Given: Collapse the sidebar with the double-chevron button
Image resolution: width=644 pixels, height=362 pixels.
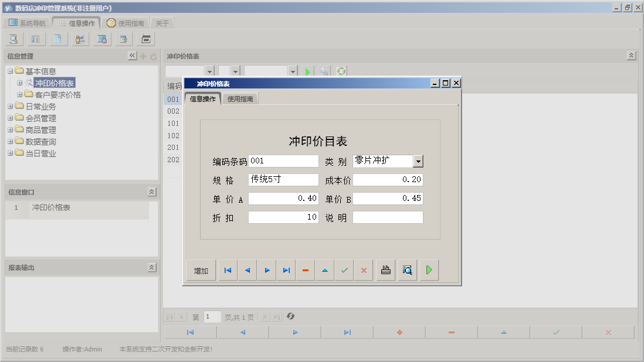Looking at the screenshot, I should pyautogui.click(x=133, y=56).
